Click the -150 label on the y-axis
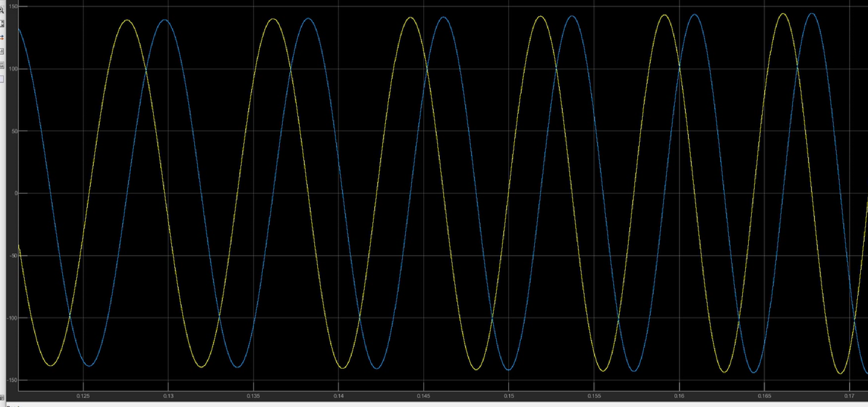 12,380
